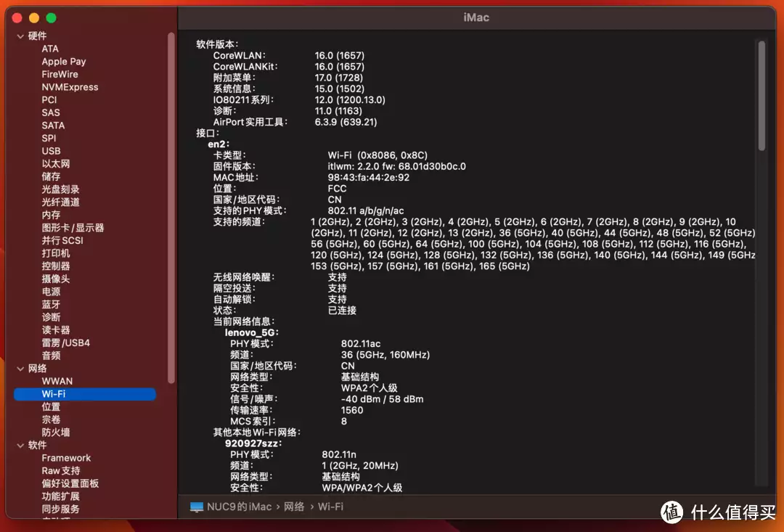This screenshot has height=532, width=784.
Task: Collapse the 软件 section in the sidebar
Action: [20, 445]
